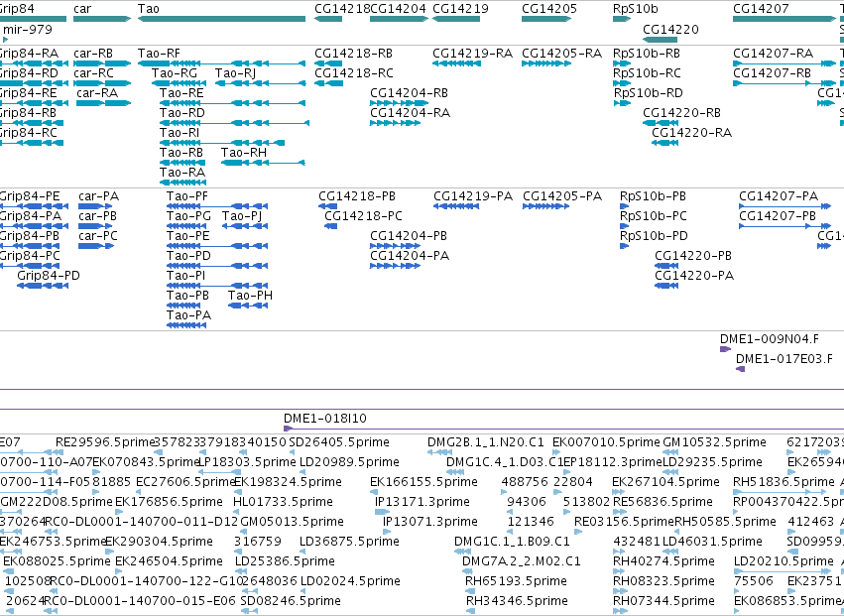Open protein label Tao-PF

point(186,196)
